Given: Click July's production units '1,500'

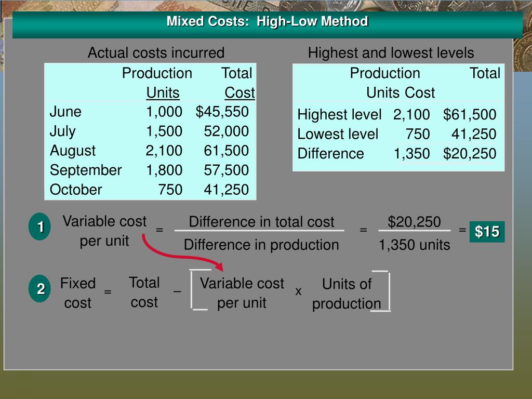Looking at the screenshot, I should point(164,131).
